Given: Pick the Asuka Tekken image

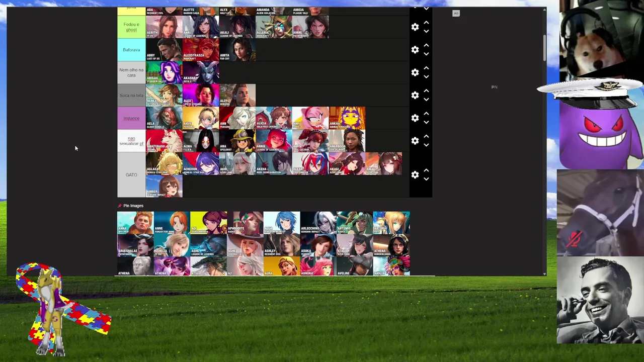Looking at the screenshot, I should click(318, 245).
